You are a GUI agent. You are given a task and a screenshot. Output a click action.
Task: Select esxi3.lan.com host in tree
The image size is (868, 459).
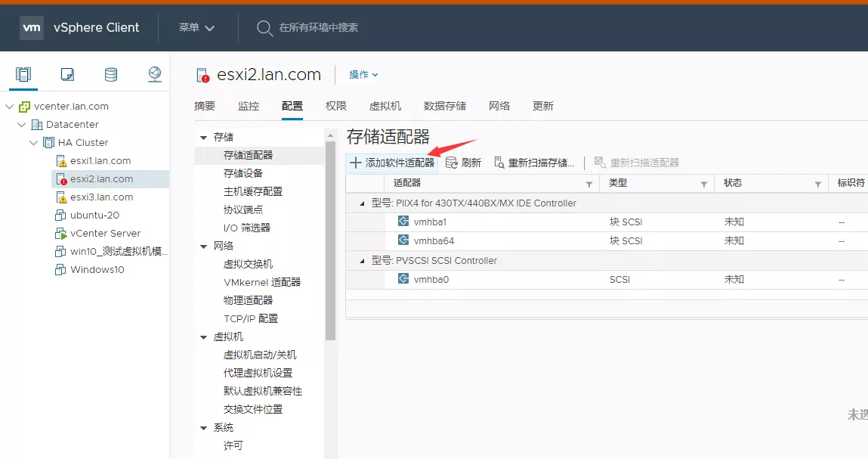click(101, 197)
